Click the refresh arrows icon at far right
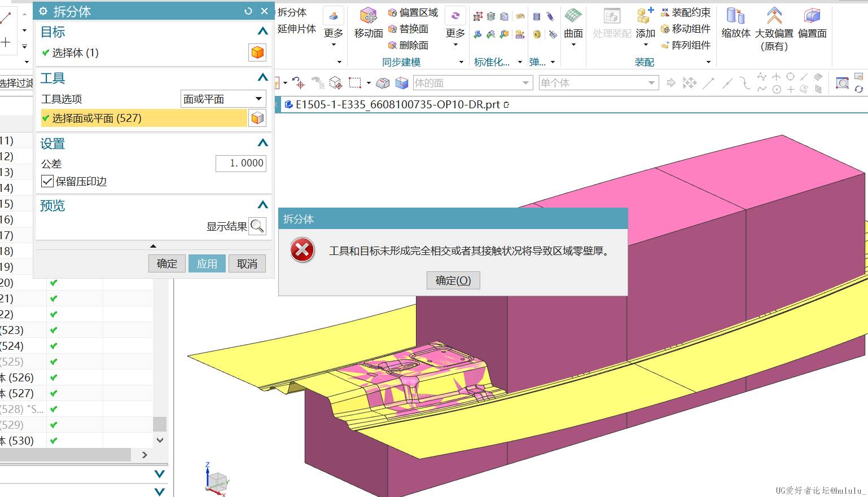The height and width of the screenshot is (497, 868). coord(858,89)
